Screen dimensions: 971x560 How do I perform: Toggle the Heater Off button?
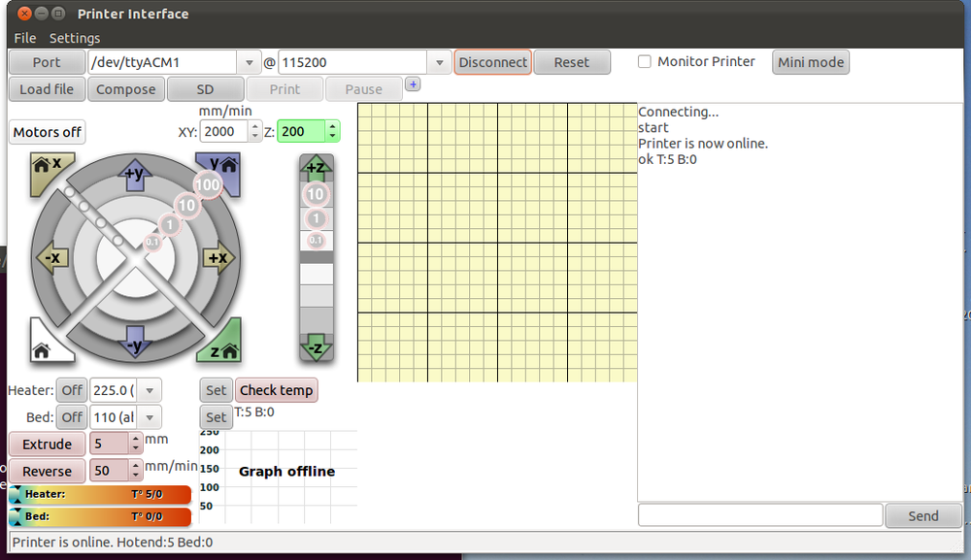coord(72,390)
